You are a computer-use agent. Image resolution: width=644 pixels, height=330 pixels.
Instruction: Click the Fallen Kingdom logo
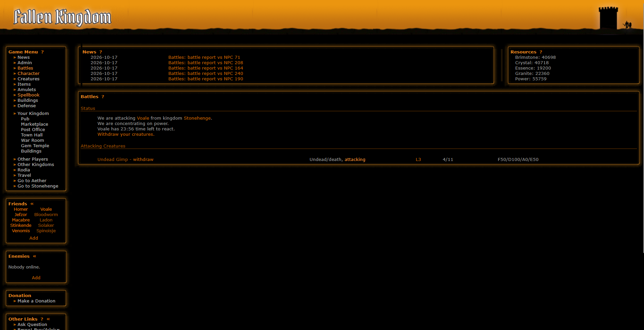[62, 17]
